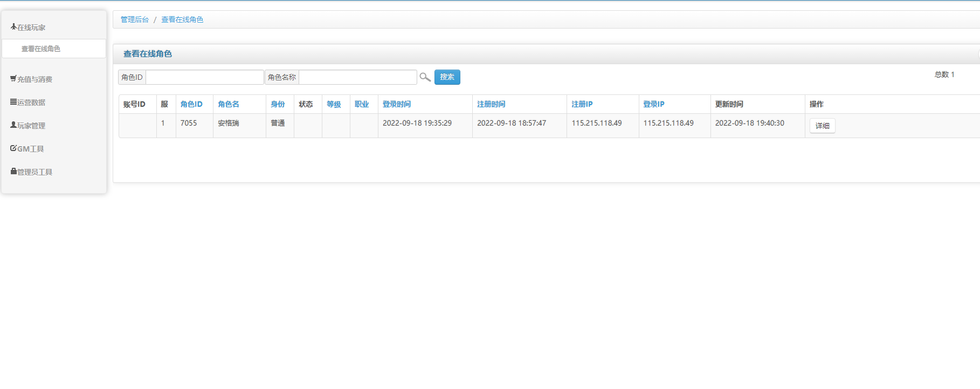Viewport: 980px width, 389px height.
Task: Open 详细 for role 7055
Action: 822,126
